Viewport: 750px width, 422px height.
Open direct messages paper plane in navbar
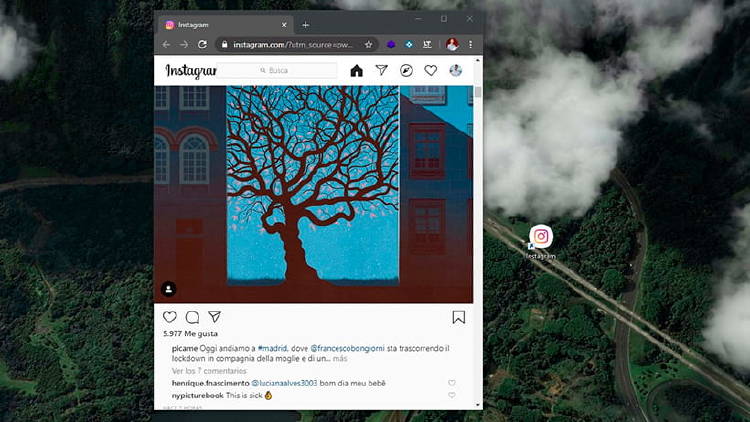[381, 71]
